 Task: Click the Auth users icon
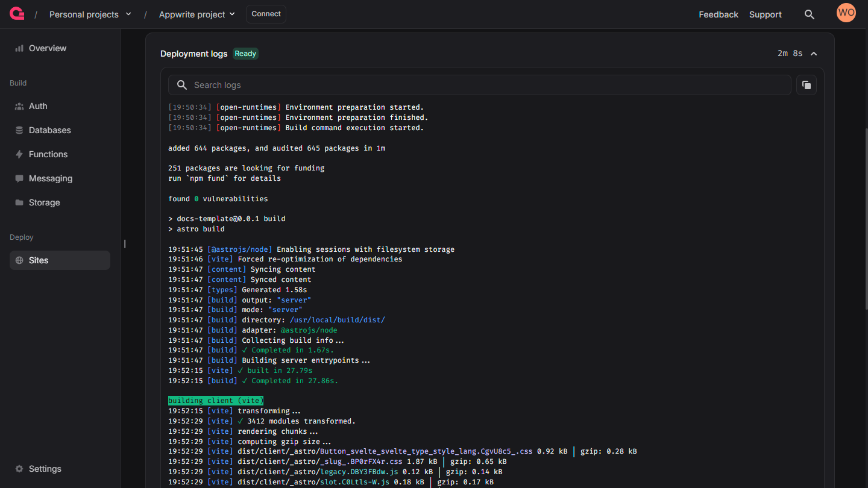tap(19, 106)
